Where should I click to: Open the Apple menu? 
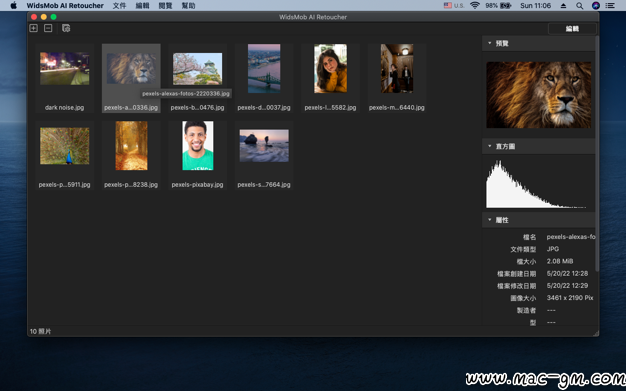tap(13, 6)
